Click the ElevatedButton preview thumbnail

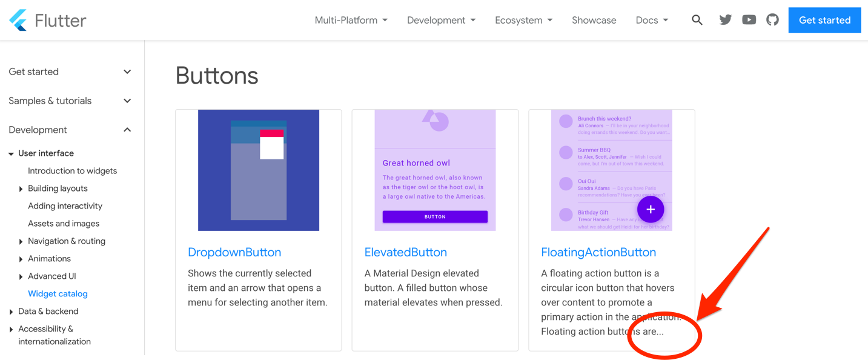(435, 170)
